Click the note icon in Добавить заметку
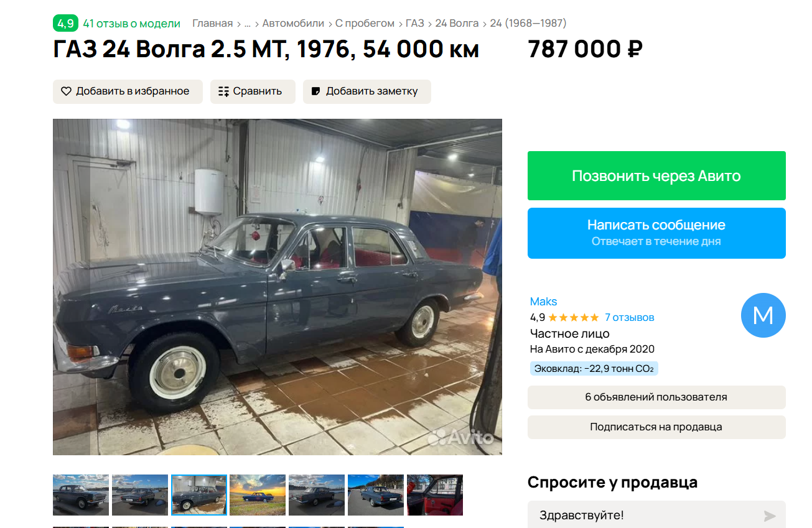Image resolution: width=812 pixels, height=528 pixels. [316, 91]
